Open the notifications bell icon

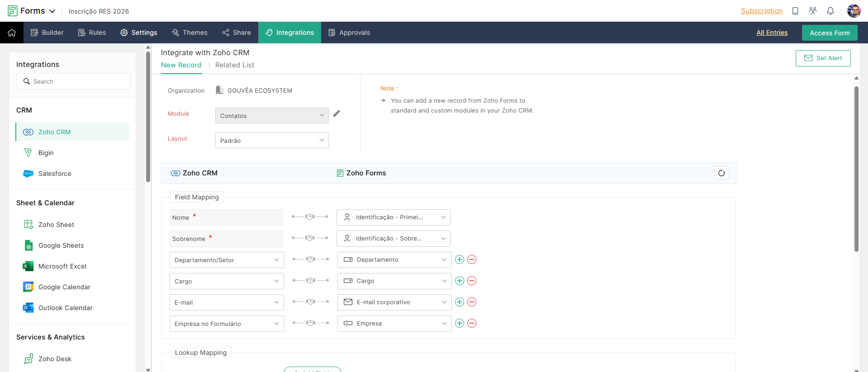[x=830, y=11]
